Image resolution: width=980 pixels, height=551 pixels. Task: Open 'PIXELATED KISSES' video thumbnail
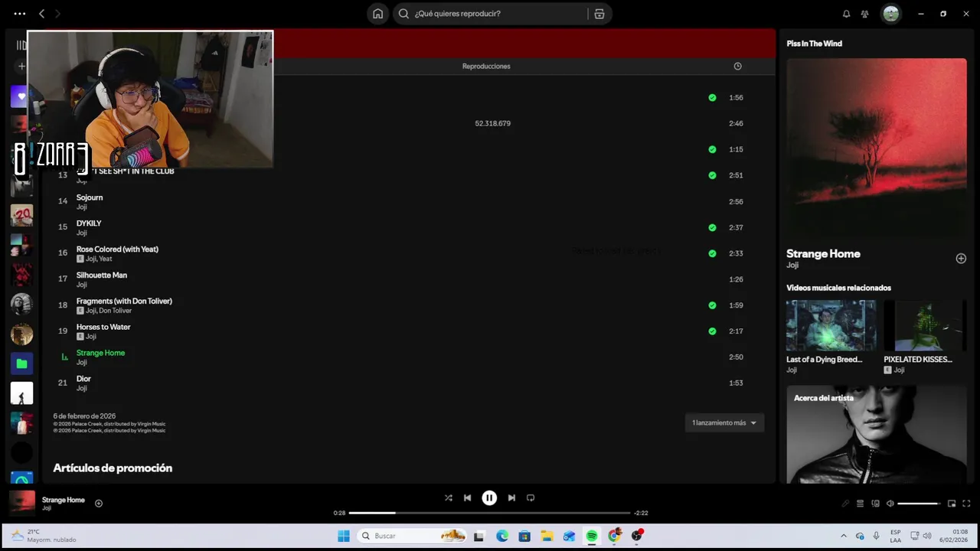point(926,325)
